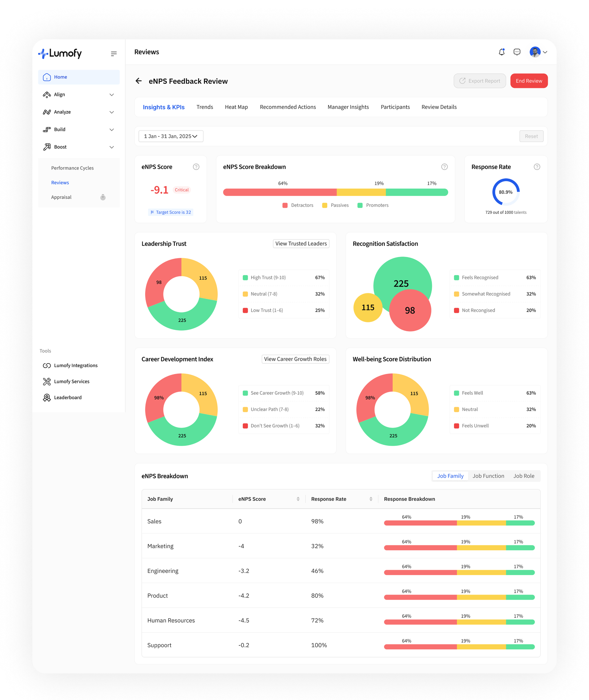Click View Career Growth Roles button
The image size is (589, 700).
[295, 359]
